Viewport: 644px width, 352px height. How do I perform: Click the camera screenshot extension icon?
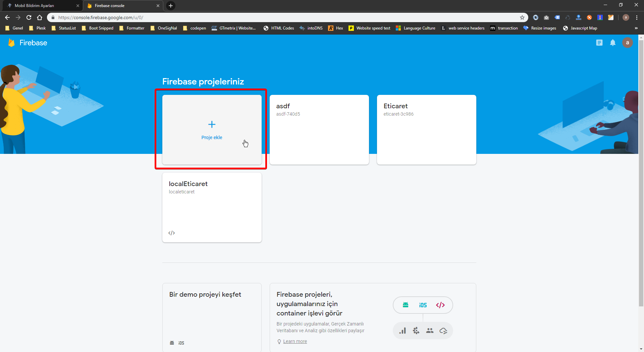(x=546, y=17)
